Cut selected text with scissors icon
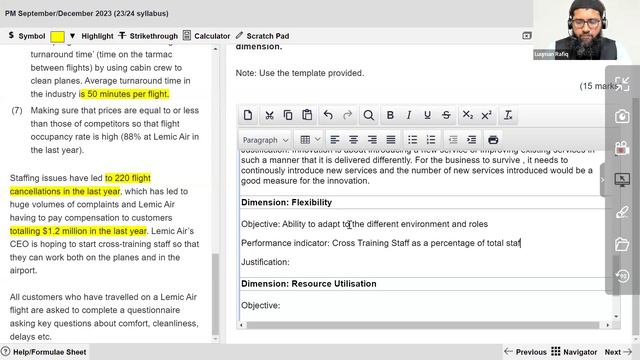The image size is (640, 360). (x=269, y=116)
